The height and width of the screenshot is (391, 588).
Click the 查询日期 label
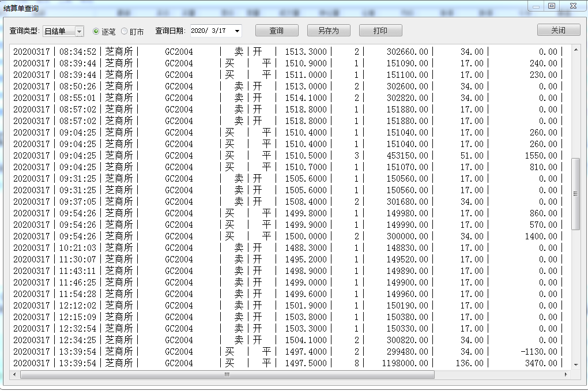(x=170, y=31)
